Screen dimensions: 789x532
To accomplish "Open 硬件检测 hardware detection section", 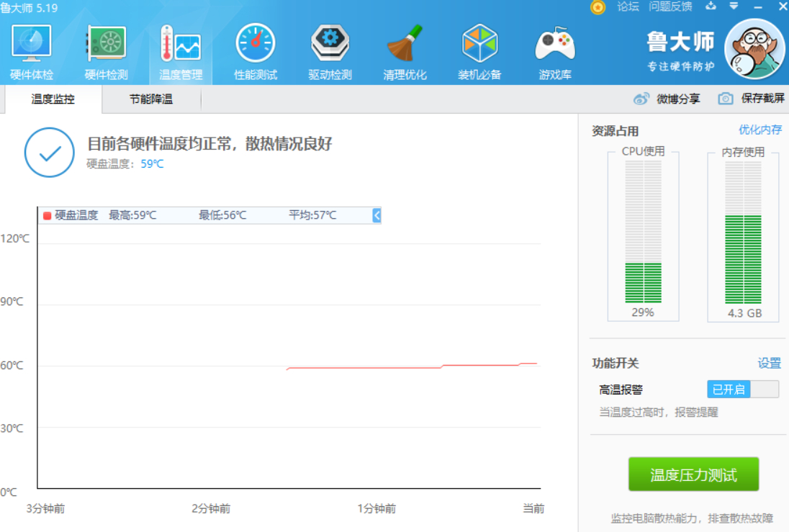I will 106,53.
